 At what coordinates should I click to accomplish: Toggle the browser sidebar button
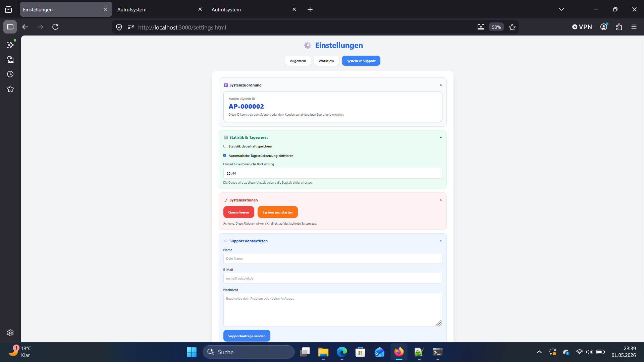coord(10,27)
